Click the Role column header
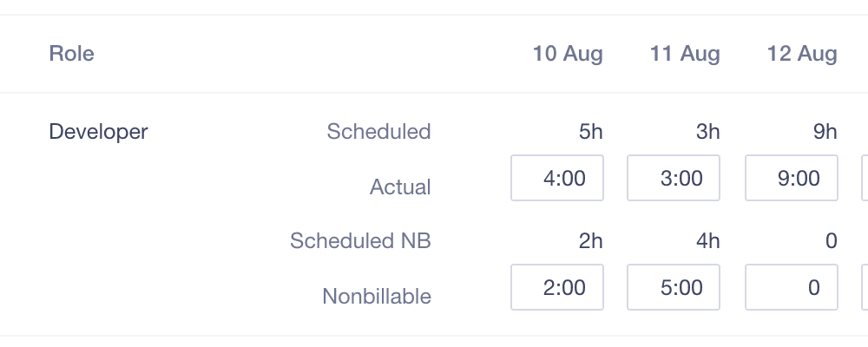Screen dimensions: 868x347 (72, 54)
